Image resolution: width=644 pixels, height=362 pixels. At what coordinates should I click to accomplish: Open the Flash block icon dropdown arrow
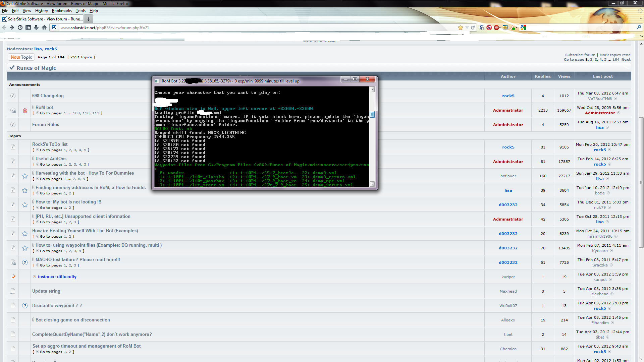click(x=517, y=28)
